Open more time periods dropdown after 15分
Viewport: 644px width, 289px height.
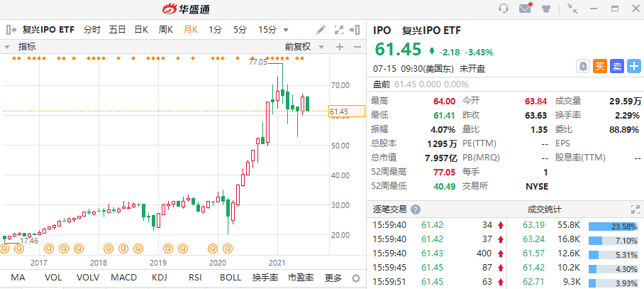pyautogui.click(x=286, y=30)
